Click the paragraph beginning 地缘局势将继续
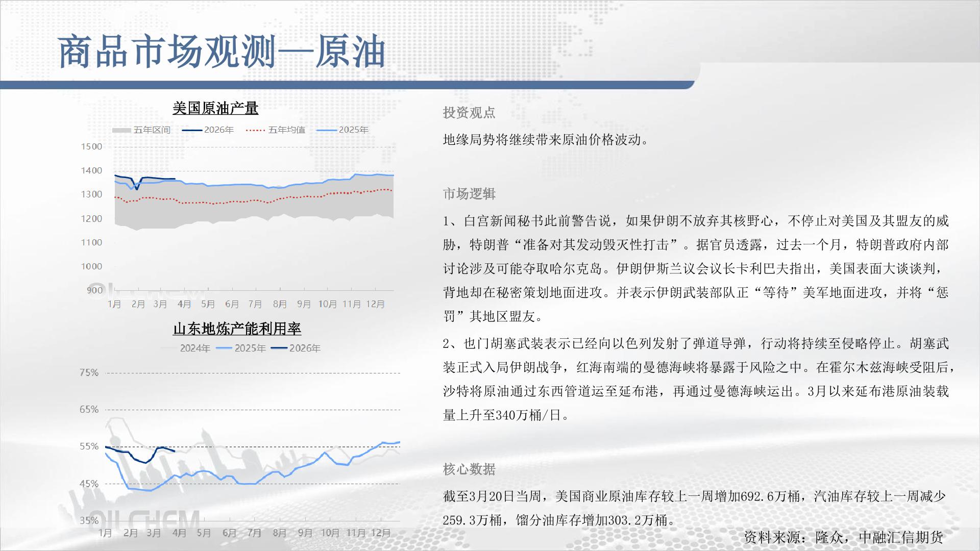The width and height of the screenshot is (980, 551). point(545,140)
